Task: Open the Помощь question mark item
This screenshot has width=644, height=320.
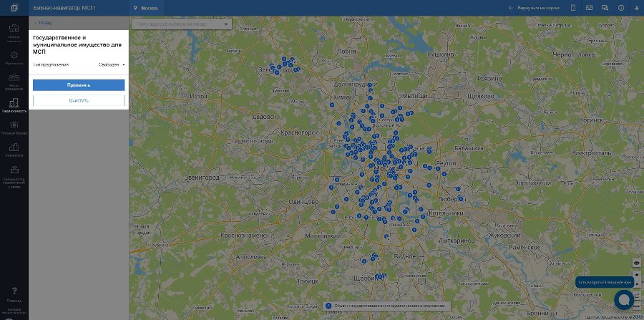Action: [14, 294]
